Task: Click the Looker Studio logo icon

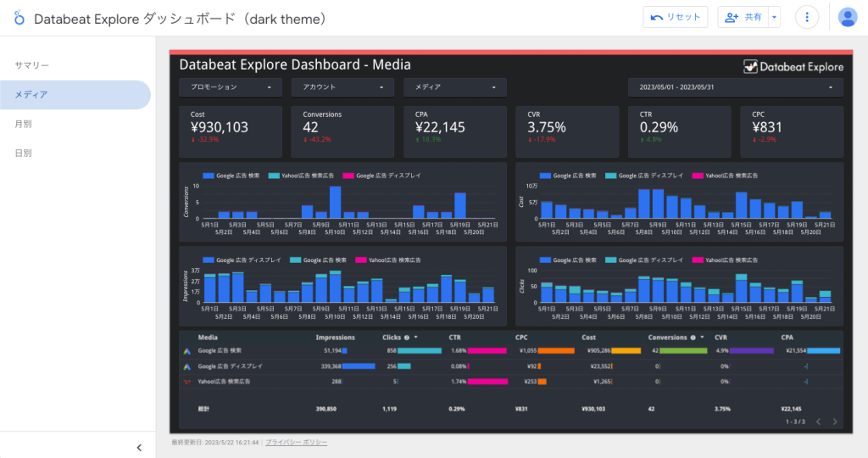Action: coord(19,19)
